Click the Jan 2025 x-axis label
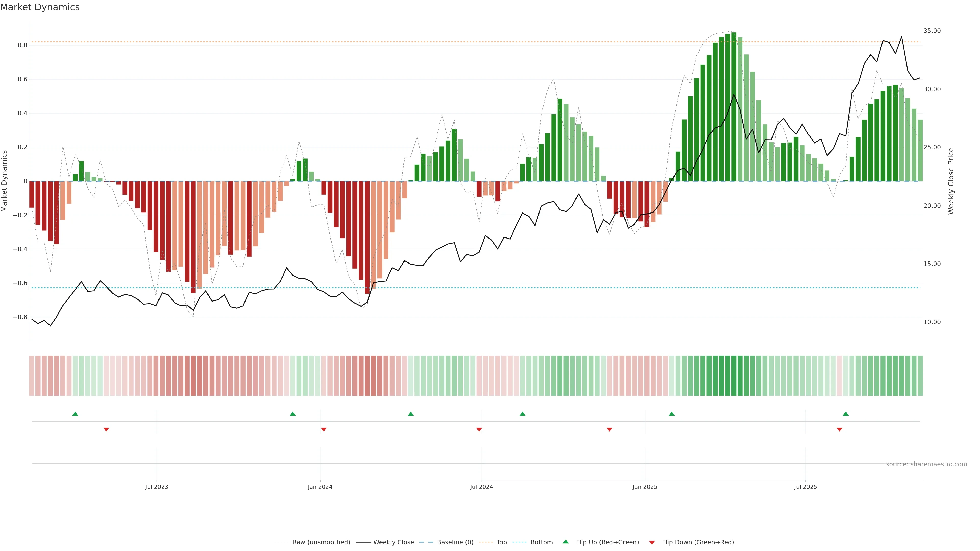Viewport: 980px width, 551px height. pos(644,487)
